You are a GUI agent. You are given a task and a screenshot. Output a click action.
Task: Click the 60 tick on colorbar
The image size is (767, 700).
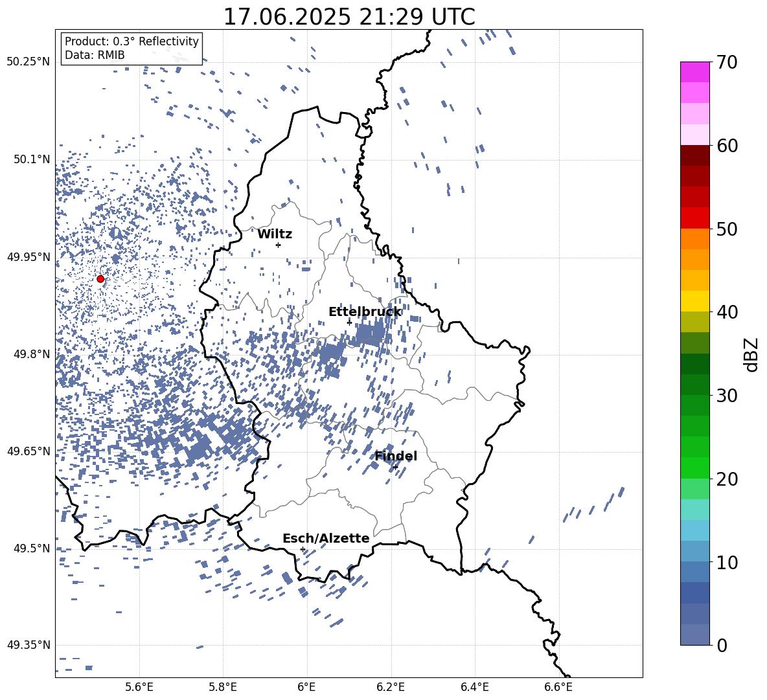(726, 146)
